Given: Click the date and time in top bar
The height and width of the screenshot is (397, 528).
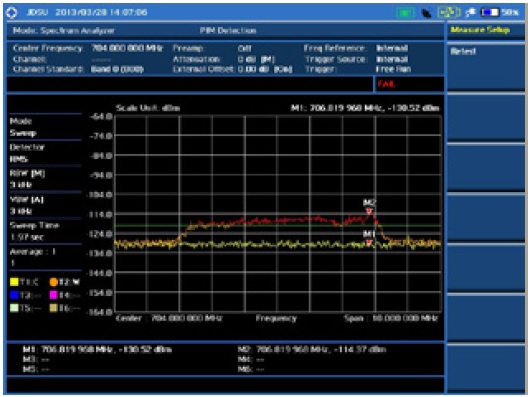Looking at the screenshot, I should click(x=101, y=12).
